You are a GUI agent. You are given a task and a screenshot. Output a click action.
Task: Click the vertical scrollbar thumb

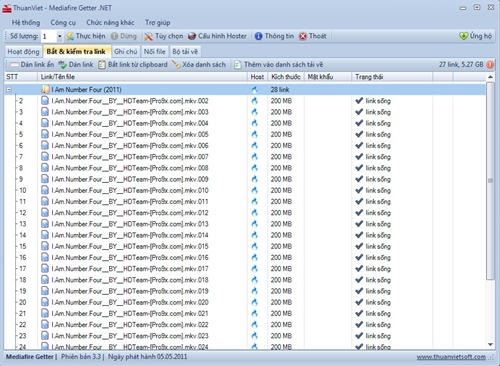[x=490, y=181]
